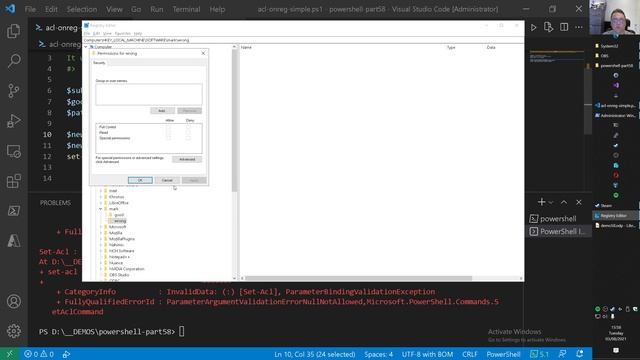Open the Azure view in activity bar
This screenshot has width=640, height=360.
(13, 241)
